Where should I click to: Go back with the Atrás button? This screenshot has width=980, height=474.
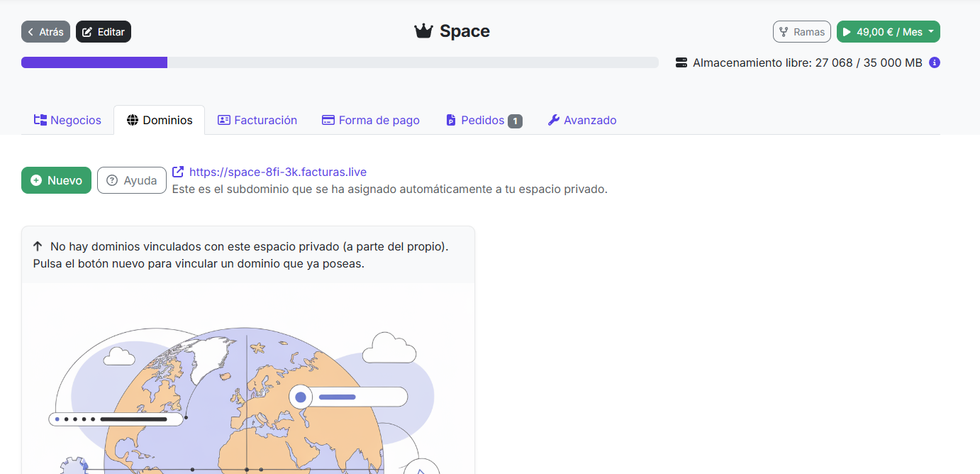tap(45, 32)
